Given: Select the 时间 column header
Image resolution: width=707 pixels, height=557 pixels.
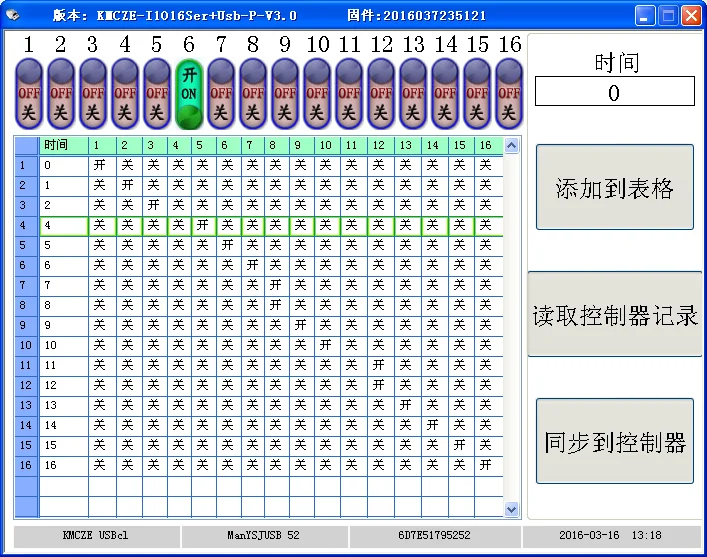Looking at the screenshot, I should click(64, 145).
